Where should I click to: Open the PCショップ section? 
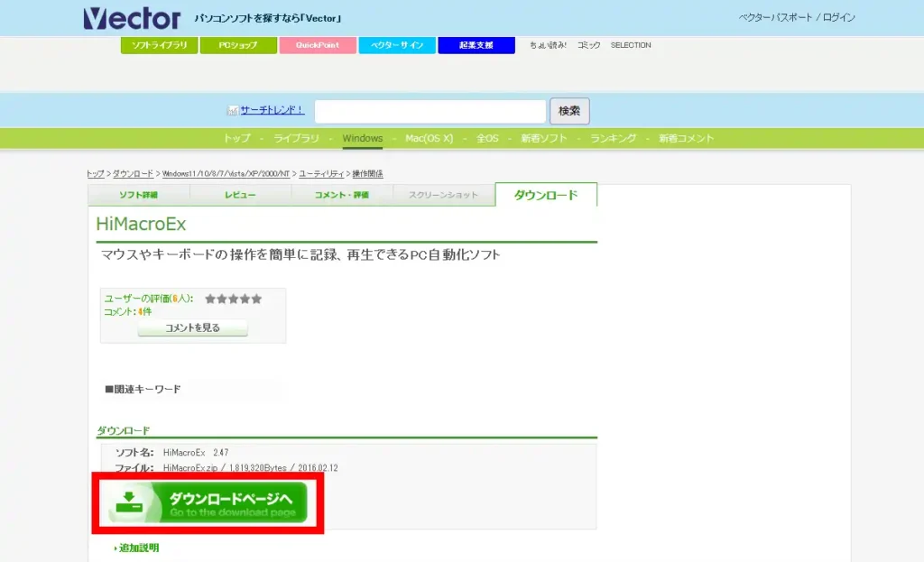[x=238, y=44]
